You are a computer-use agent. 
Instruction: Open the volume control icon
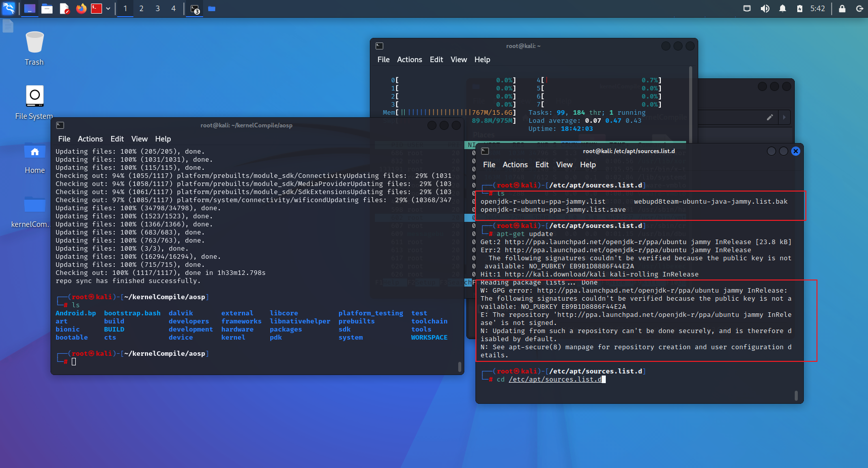click(765, 9)
